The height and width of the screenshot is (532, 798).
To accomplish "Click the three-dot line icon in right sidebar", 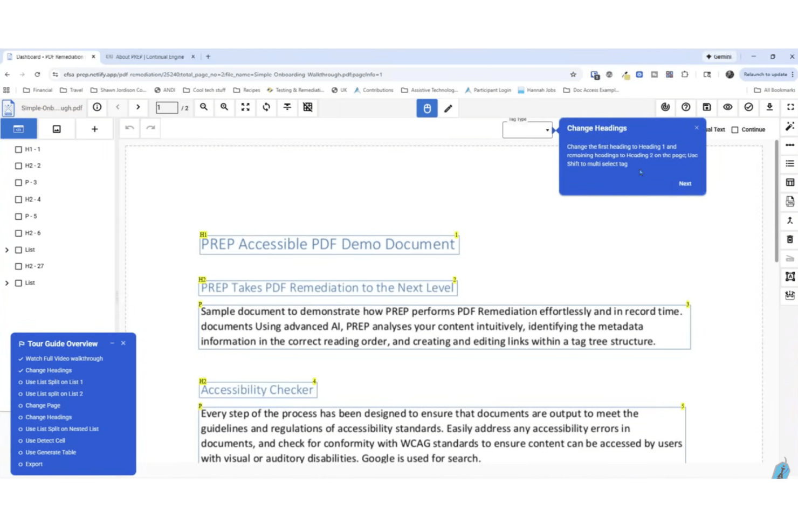I will tap(790, 145).
